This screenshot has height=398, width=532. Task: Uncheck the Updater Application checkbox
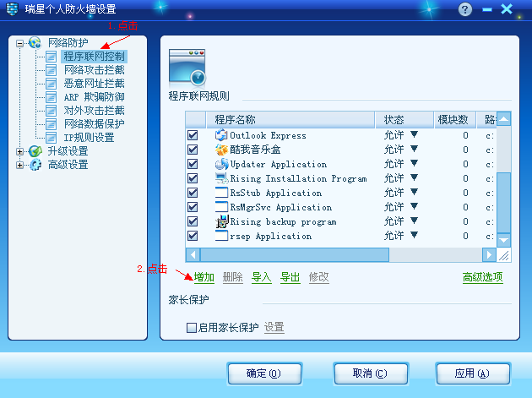(x=193, y=164)
